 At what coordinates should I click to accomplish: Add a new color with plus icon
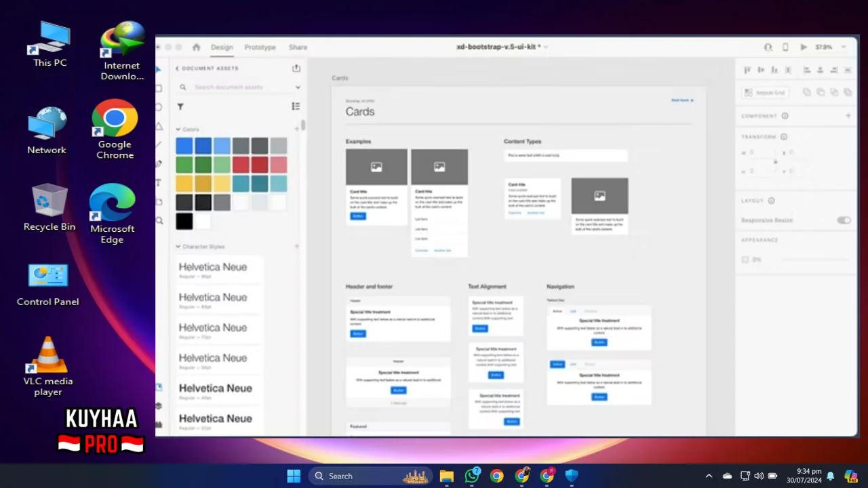pos(296,129)
